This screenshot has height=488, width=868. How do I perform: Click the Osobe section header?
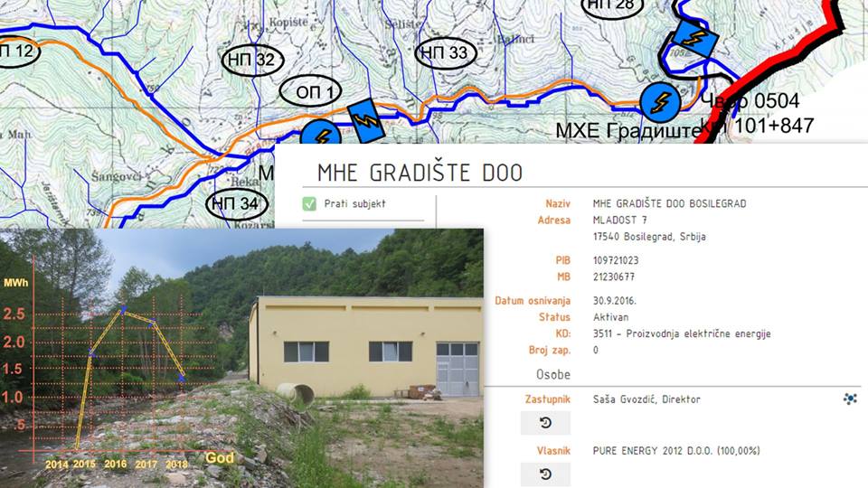click(553, 374)
